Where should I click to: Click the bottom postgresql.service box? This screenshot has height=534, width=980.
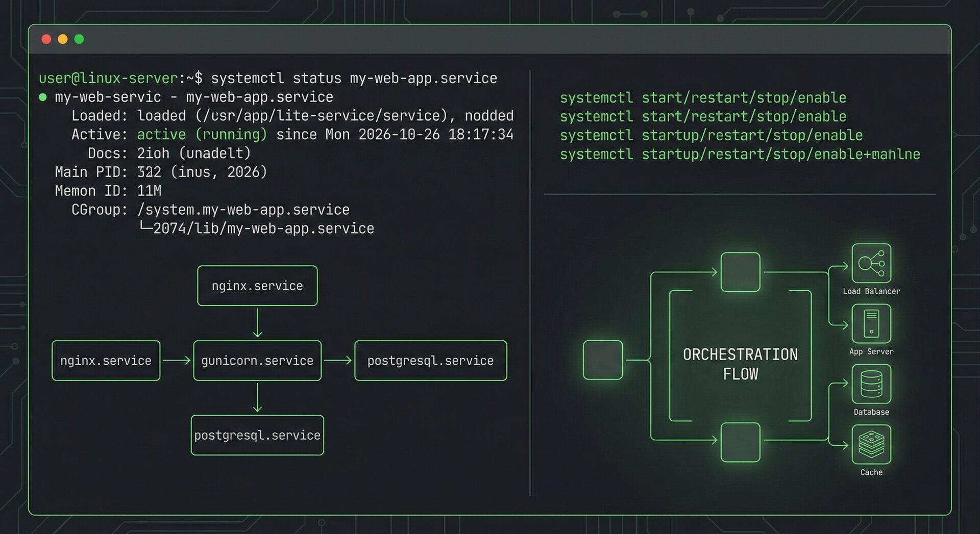257,435
